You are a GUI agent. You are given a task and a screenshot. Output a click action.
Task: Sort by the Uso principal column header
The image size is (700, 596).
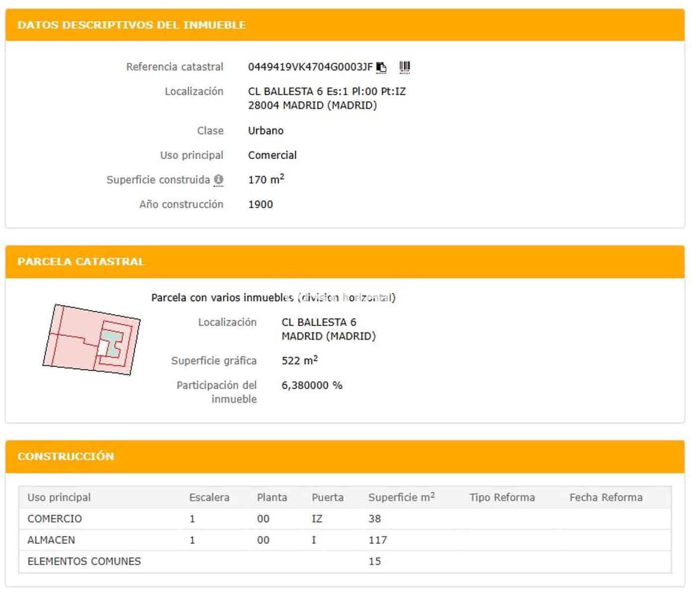coord(59,497)
